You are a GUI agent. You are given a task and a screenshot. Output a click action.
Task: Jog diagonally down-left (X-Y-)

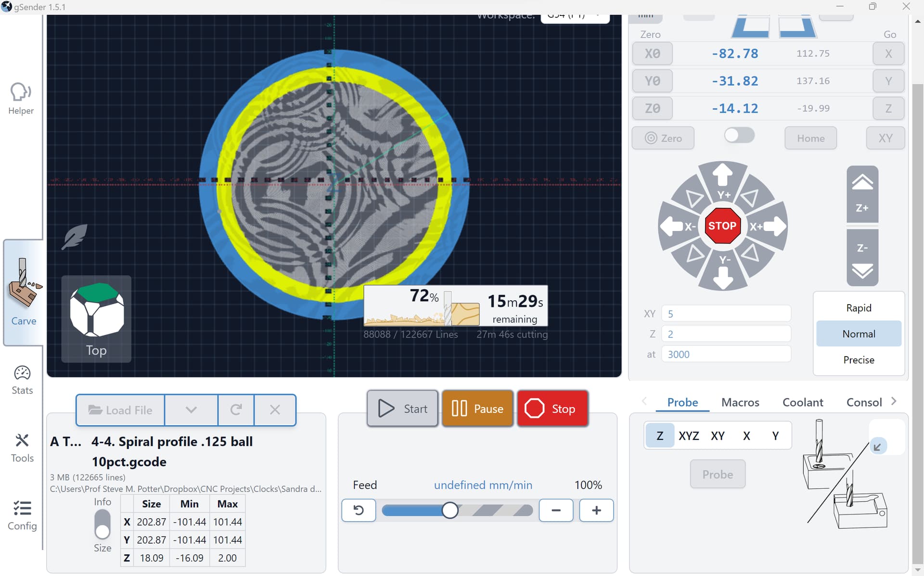[694, 254]
